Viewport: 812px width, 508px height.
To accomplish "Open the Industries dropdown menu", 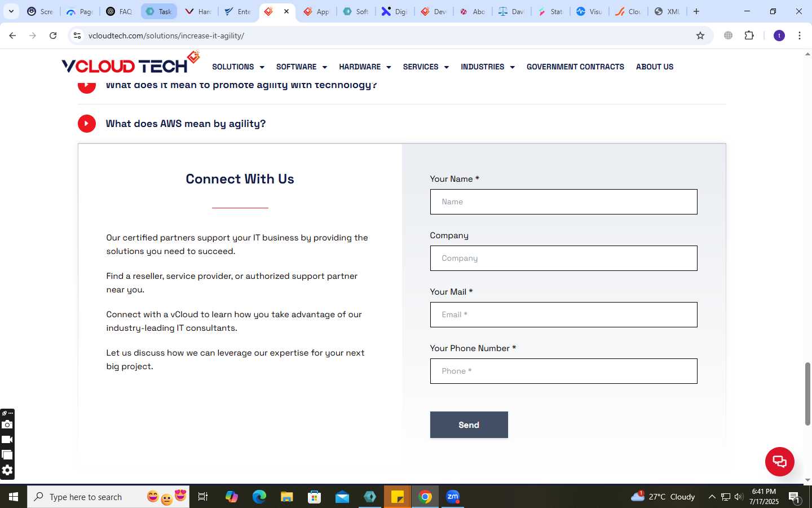I will (x=488, y=67).
